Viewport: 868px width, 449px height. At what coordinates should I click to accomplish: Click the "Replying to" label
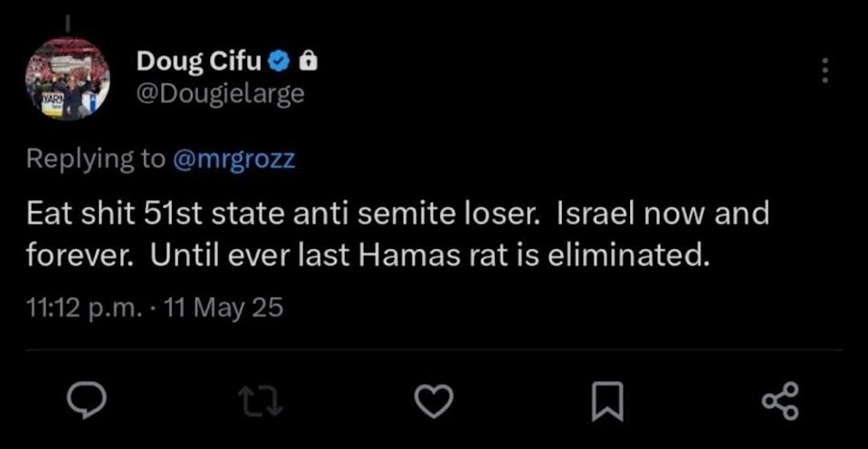[x=95, y=159]
